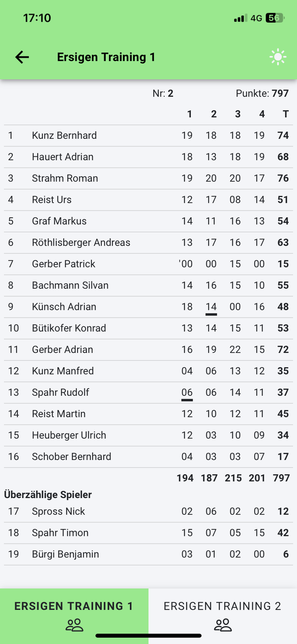Select player Strahm Roman
The height and width of the screenshot is (644, 297).
(65, 178)
